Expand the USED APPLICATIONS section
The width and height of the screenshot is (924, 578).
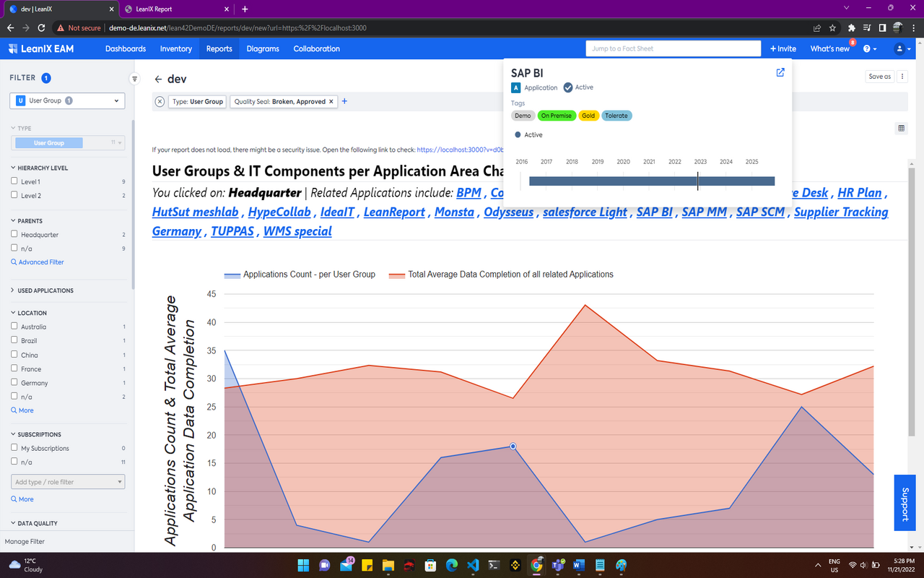tap(42, 290)
